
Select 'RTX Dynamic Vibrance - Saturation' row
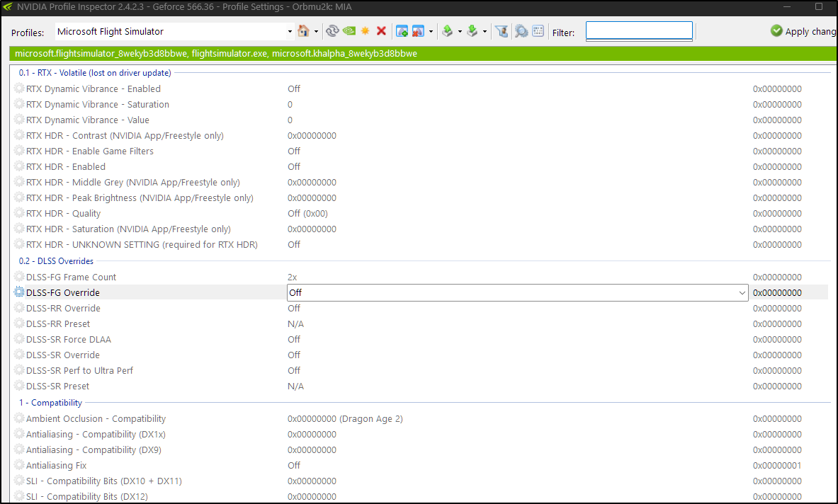[x=419, y=104]
